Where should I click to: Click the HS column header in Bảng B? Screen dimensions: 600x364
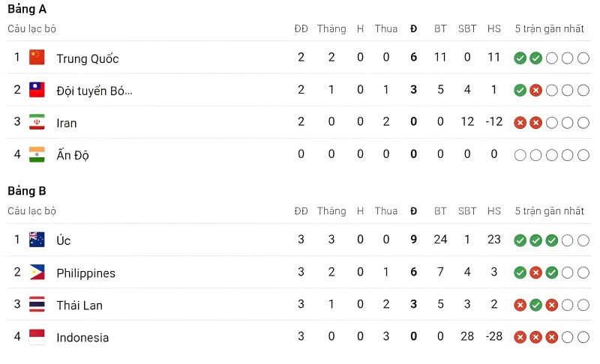coord(494,211)
